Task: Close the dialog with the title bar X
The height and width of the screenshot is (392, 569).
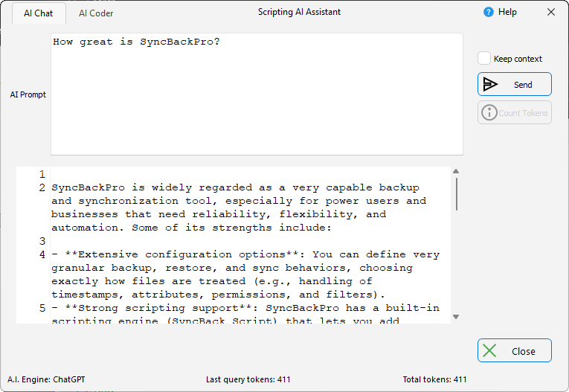Action: click(x=551, y=12)
